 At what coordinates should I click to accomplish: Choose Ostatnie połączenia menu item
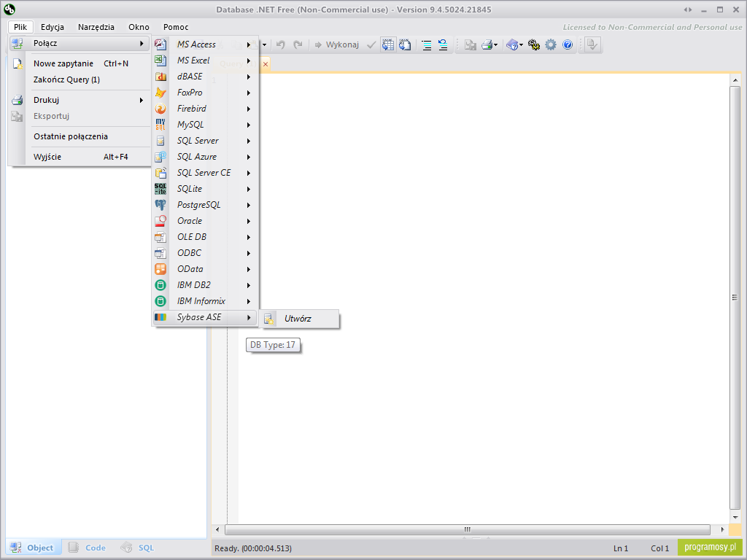80,136
